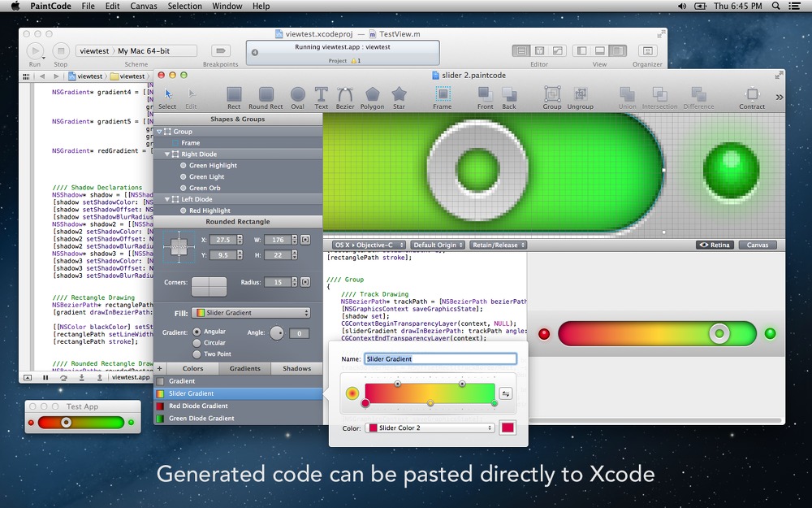Click the Angle dial knob
812x508 pixels.
277,332
